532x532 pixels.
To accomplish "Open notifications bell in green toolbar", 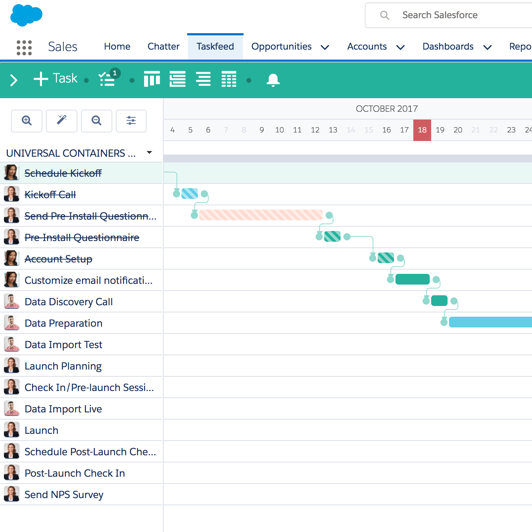I will [273, 80].
